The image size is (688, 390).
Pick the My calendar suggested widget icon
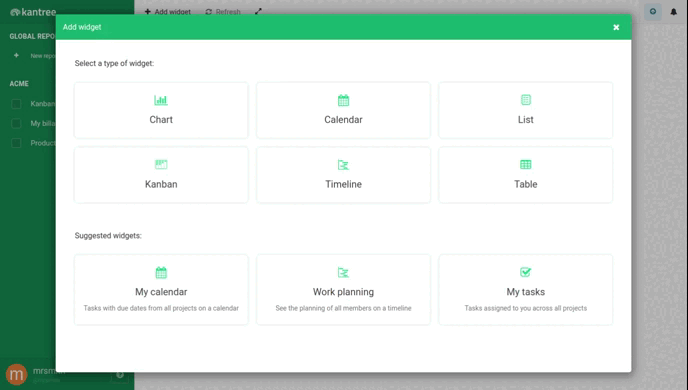click(x=161, y=272)
